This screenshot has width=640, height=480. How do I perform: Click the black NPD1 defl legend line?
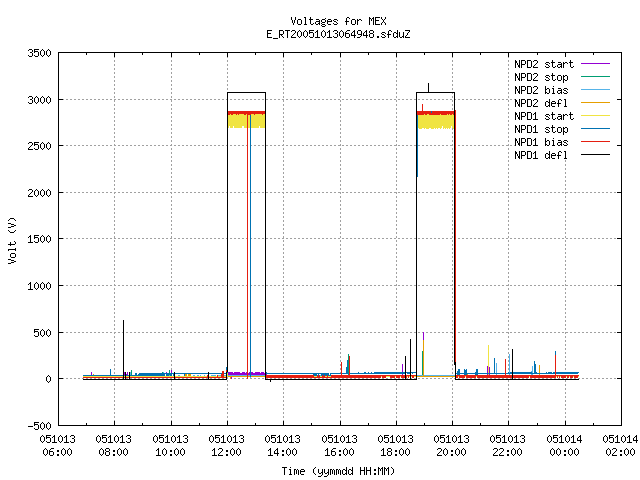click(x=595, y=155)
